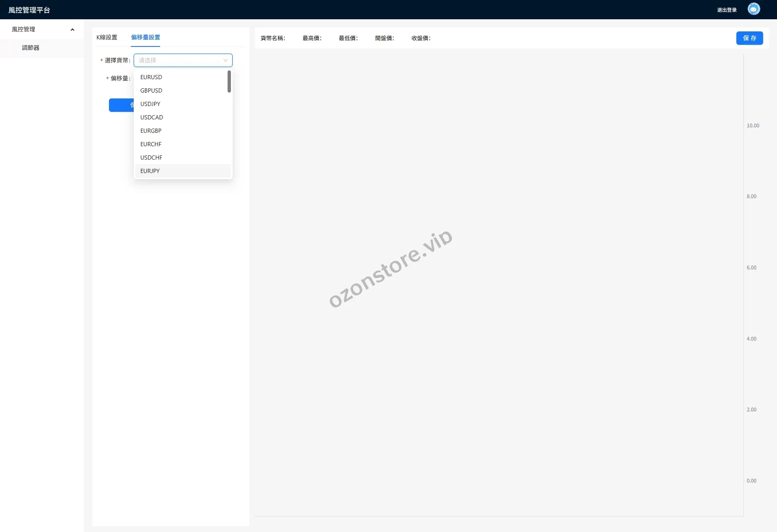Pick the highlighted EURJPY option
Image resolution: width=777 pixels, height=532 pixels.
pyautogui.click(x=150, y=171)
